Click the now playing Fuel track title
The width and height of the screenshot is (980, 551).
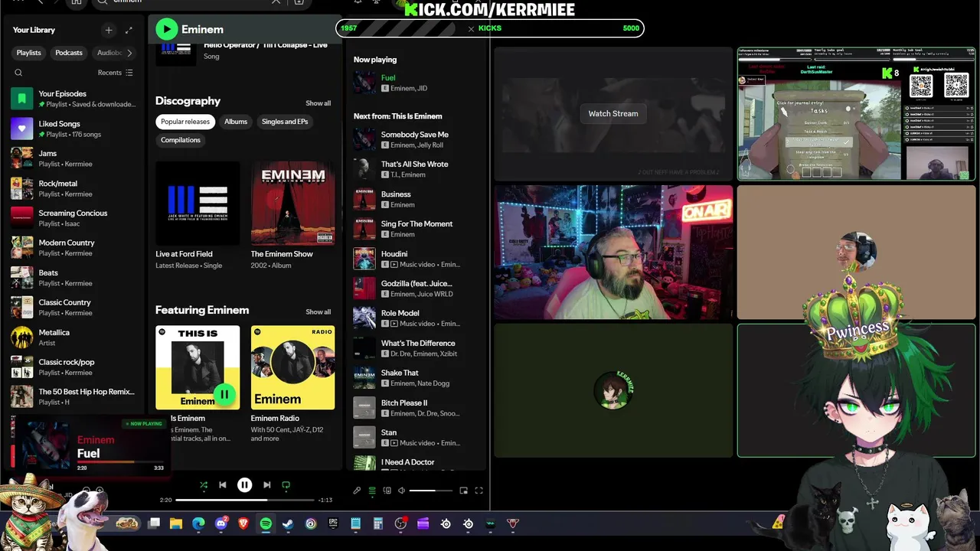tap(388, 77)
